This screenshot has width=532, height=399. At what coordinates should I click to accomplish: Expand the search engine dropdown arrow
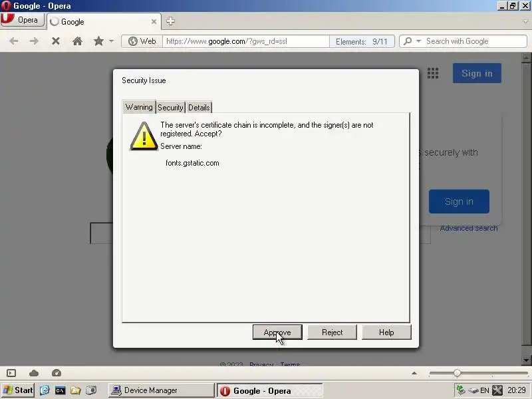(419, 41)
